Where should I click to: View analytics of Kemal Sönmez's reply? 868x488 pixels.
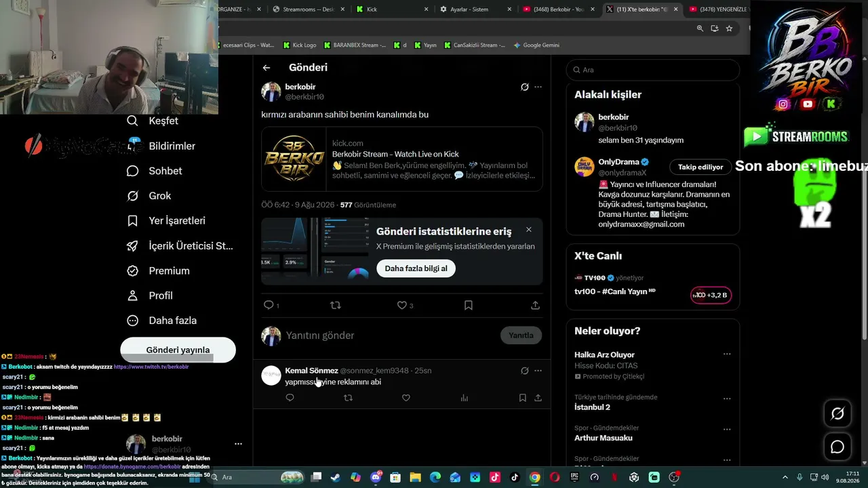[465, 398]
